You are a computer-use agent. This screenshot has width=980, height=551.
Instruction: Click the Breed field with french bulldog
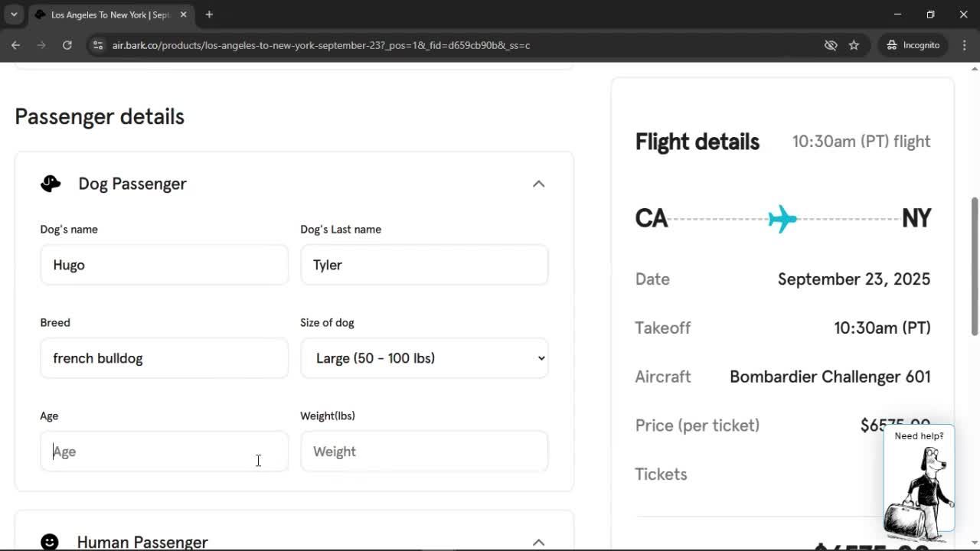tap(164, 358)
